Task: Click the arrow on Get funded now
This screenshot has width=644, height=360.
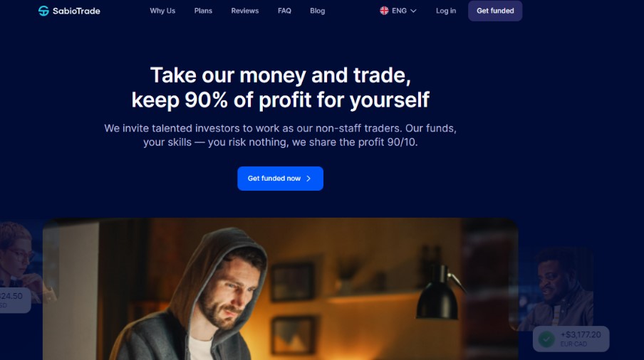Action: tap(308, 179)
